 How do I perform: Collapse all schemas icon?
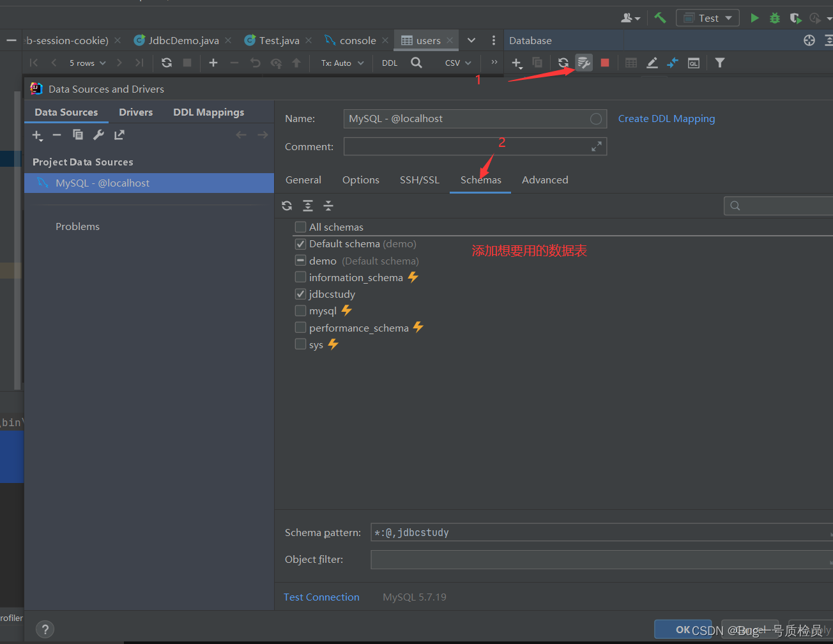coord(328,206)
